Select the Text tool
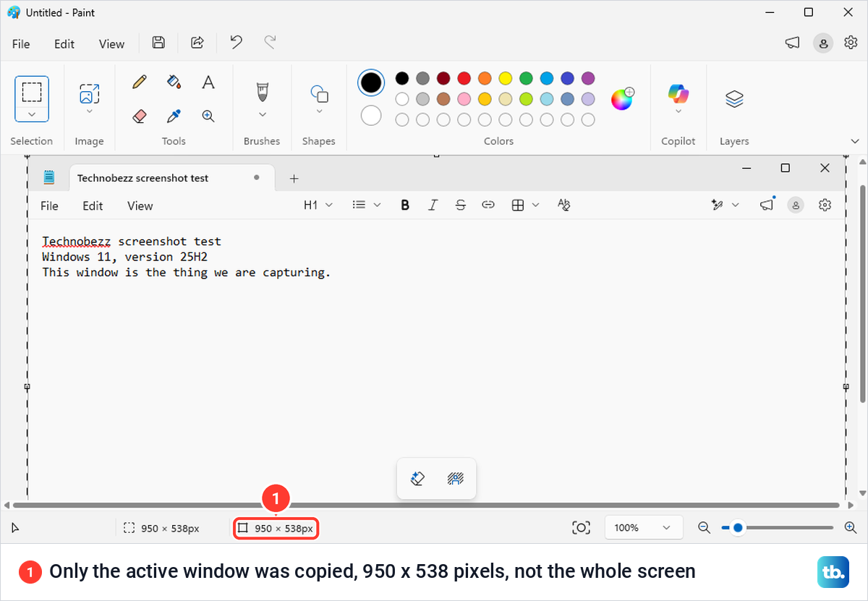Screen dimensions: 868x601 click(208, 82)
